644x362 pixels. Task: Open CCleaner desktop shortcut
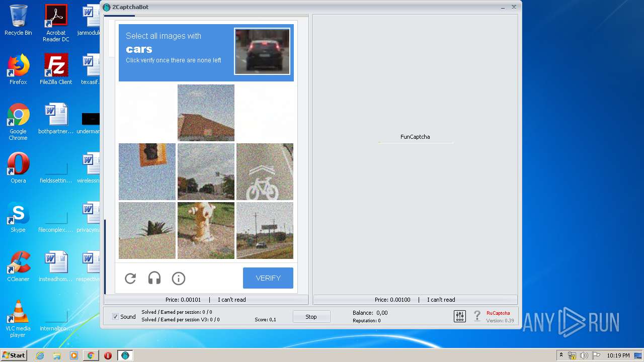18,266
